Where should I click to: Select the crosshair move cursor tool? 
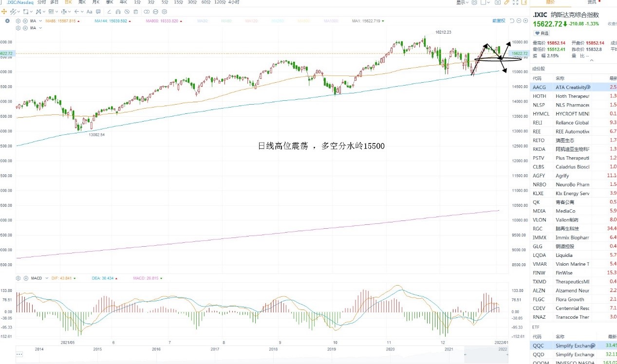pos(4,12)
